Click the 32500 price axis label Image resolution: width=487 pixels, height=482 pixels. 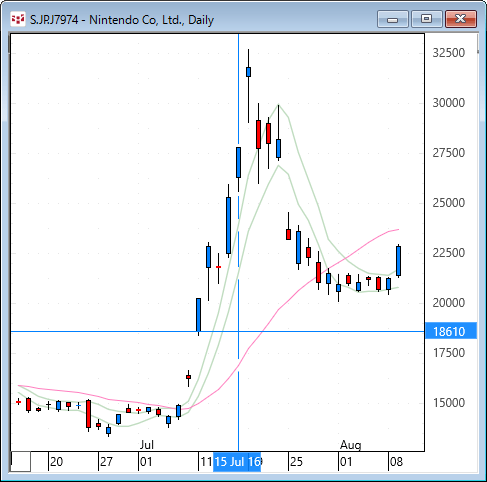tap(448, 53)
